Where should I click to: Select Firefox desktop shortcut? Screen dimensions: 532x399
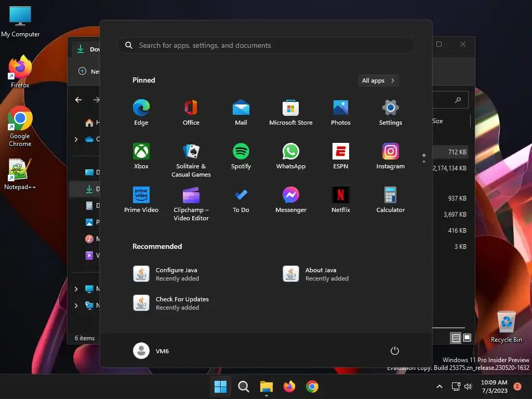point(20,72)
